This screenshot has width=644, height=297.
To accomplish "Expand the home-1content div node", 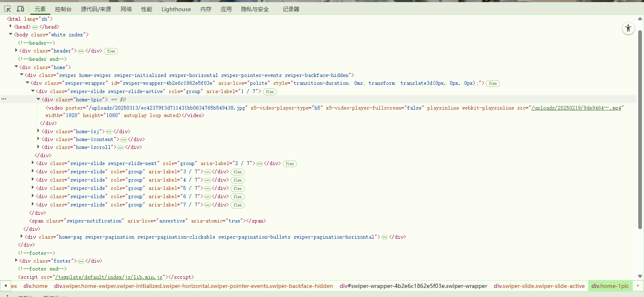I will point(38,139).
